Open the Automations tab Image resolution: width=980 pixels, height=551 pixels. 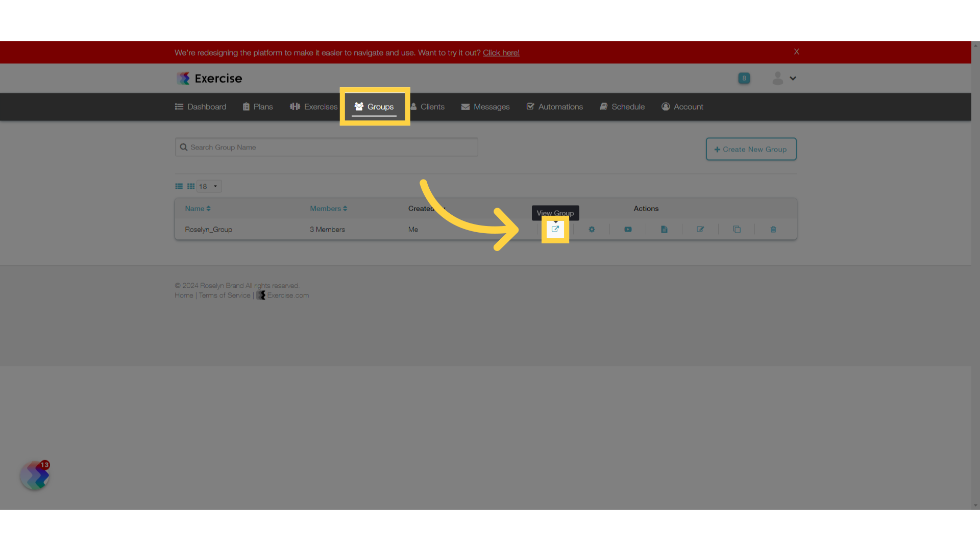tap(555, 107)
